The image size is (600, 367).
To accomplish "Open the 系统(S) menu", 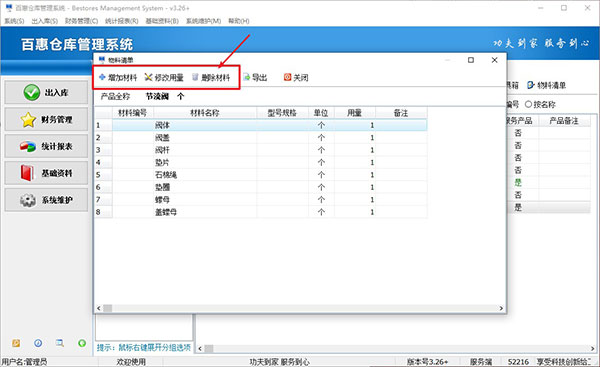I will (14, 21).
